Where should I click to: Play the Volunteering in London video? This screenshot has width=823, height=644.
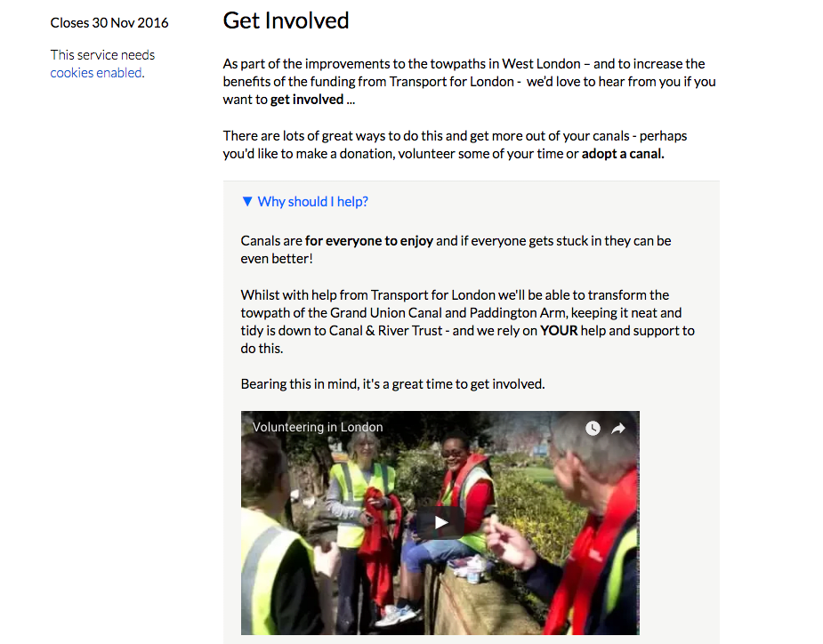[440, 522]
